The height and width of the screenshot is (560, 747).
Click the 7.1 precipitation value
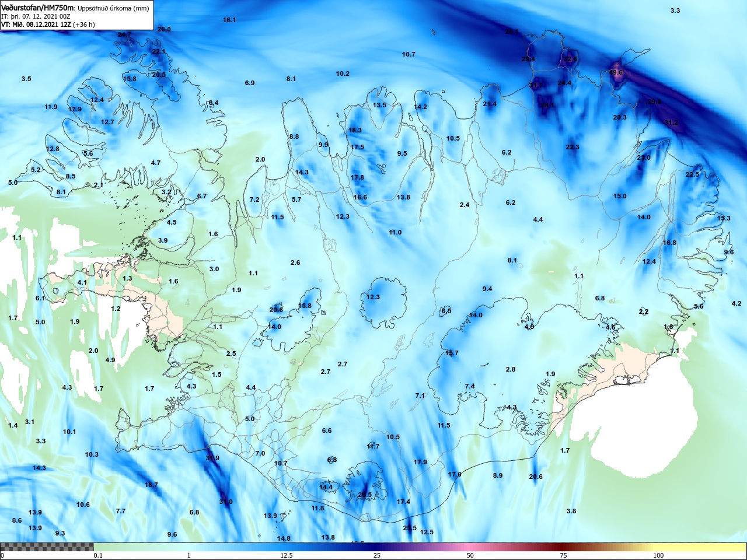pyautogui.click(x=420, y=396)
